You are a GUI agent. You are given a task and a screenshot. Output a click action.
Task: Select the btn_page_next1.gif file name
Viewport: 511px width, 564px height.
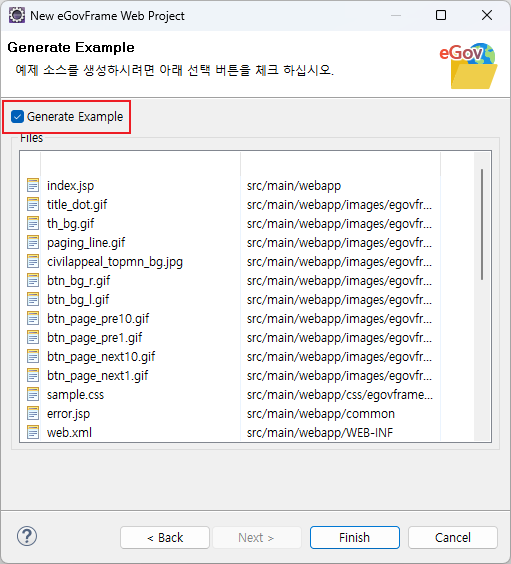click(97, 376)
